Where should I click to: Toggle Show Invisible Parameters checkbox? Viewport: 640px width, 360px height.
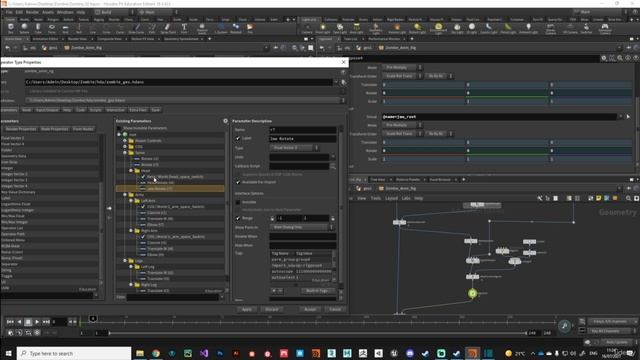[x=119, y=128]
